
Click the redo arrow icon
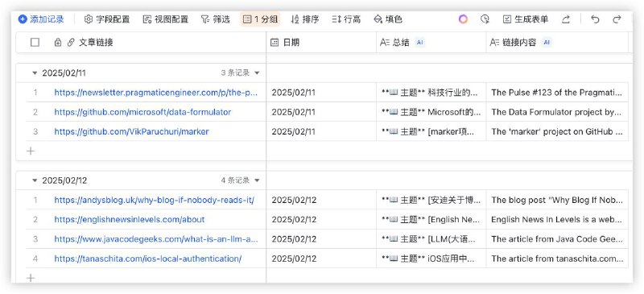(x=617, y=19)
